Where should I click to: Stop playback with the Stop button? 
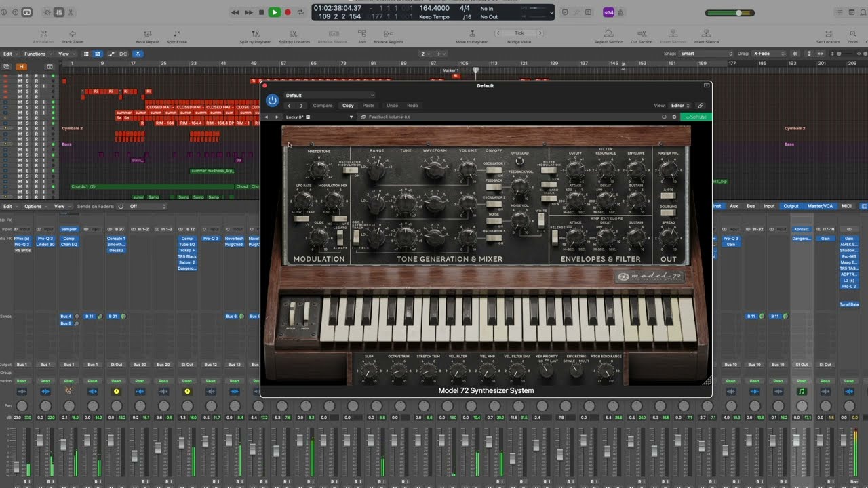pyautogui.click(x=262, y=12)
